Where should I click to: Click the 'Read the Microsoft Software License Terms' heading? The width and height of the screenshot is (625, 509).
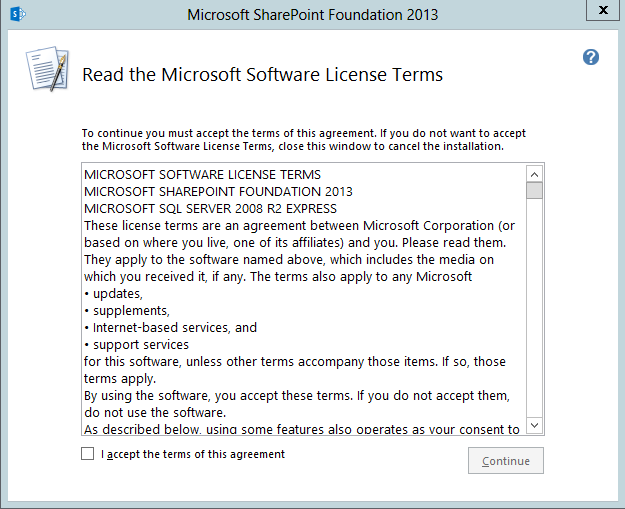[262, 75]
